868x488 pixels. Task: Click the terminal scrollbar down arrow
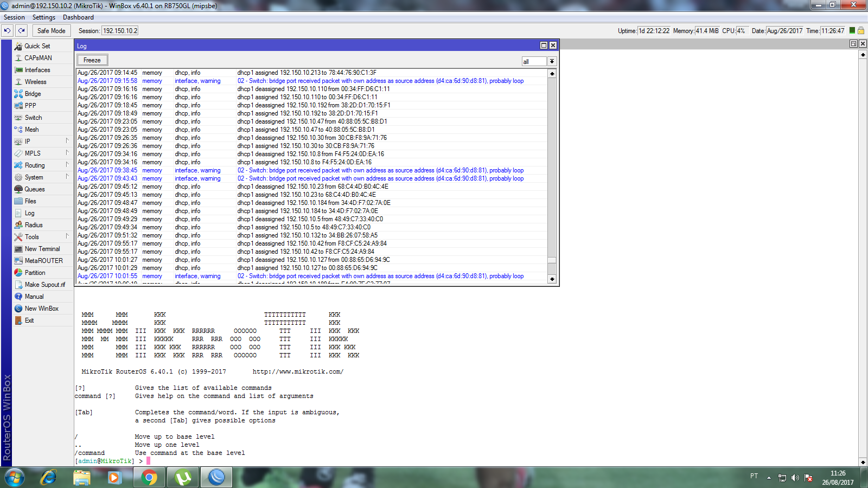(x=863, y=462)
